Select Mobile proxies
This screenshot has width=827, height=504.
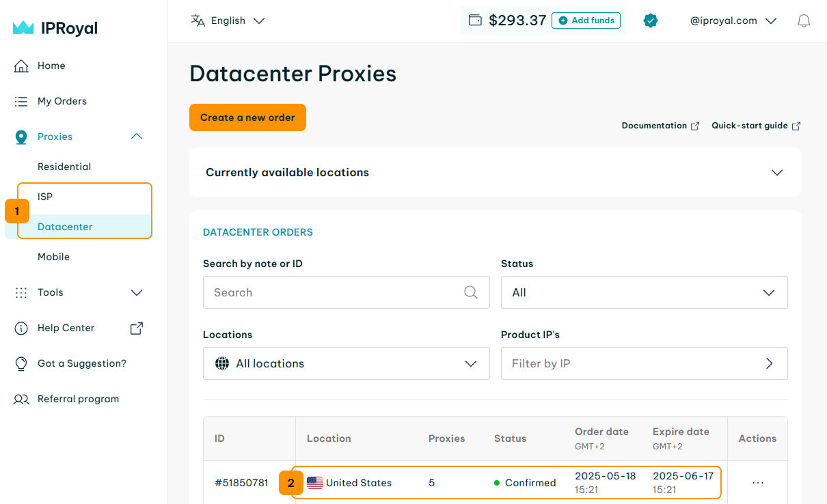pos(54,257)
